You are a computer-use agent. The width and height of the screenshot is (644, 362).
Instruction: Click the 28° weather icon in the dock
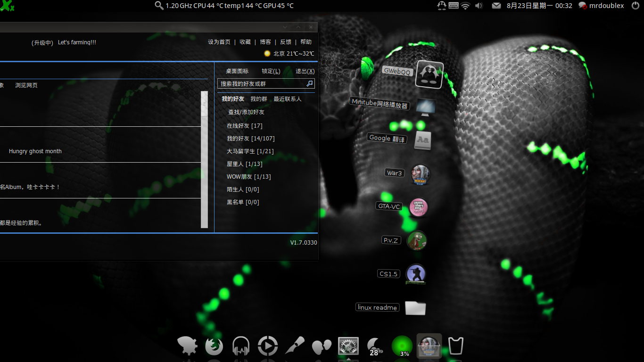pos(375,346)
